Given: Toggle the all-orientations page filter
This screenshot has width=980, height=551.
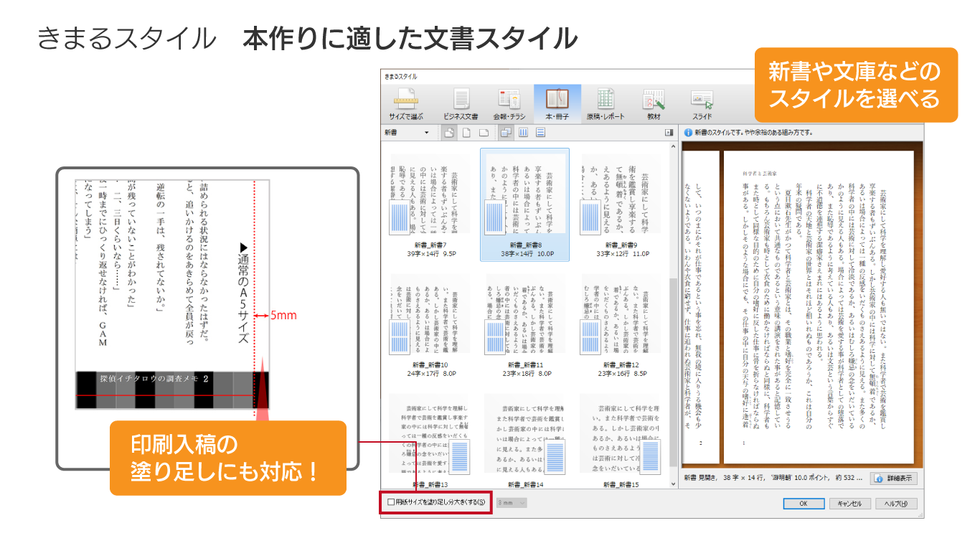Looking at the screenshot, I should pyautogui.click(x=449, y=133).
